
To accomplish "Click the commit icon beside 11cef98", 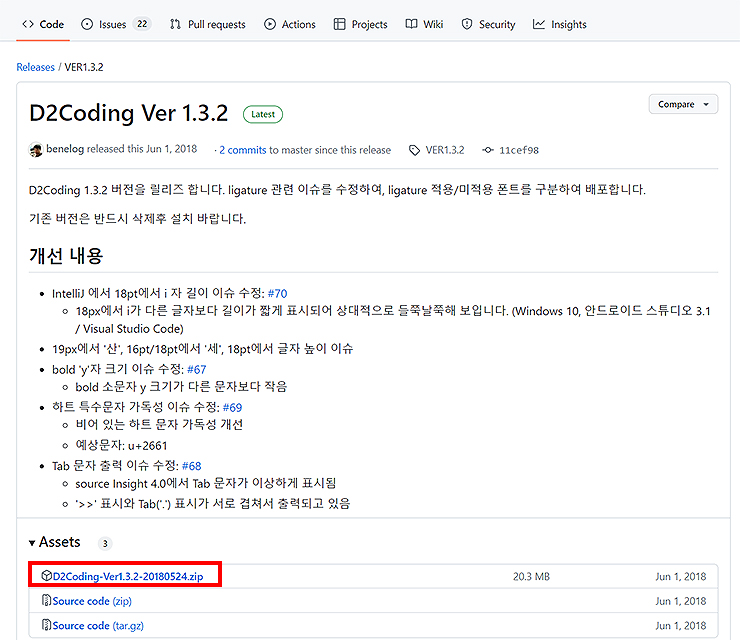I will tap(488, 150).
